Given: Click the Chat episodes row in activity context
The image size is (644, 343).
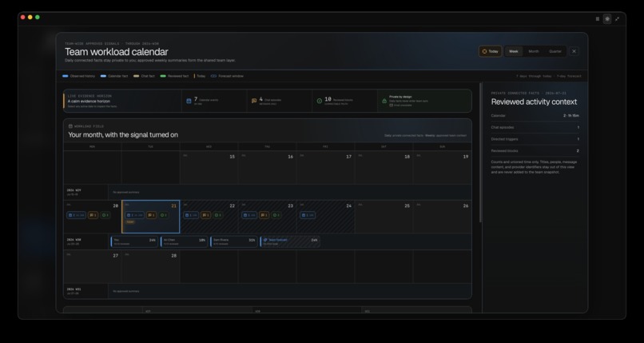Looking at the screenshot, I should 535,127.
